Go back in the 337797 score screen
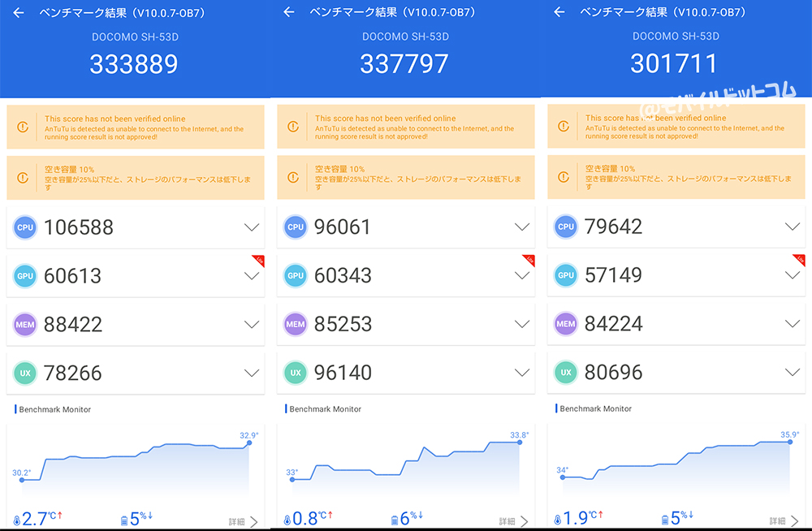The width and height of the screenshot is (812, 531). pyautogui.click(x=289, y=12)
